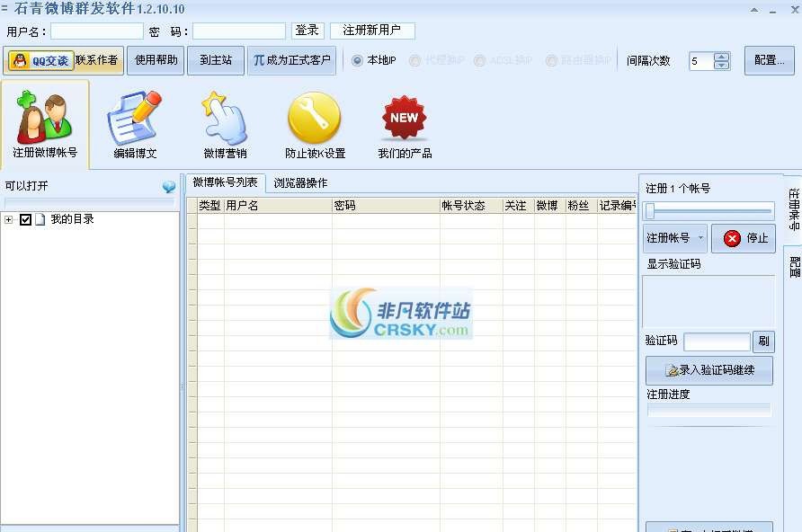Toggle the 我的目录 checkbox
The width and height of the screenshot is (802, 532).
[x=23, y=218]
